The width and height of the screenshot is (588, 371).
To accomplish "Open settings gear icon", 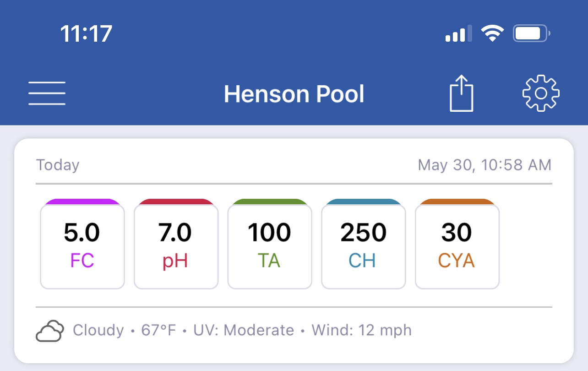I will point(541,93).
